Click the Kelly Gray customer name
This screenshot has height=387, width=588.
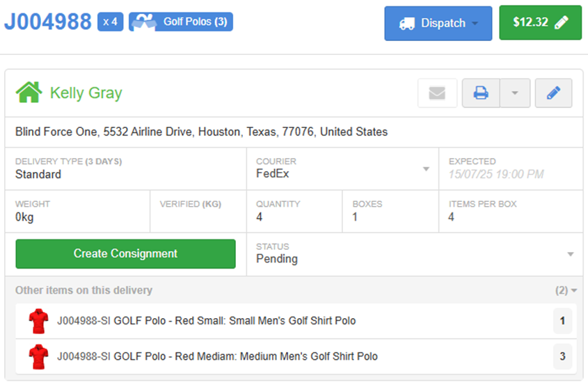(x=86, y=93)
